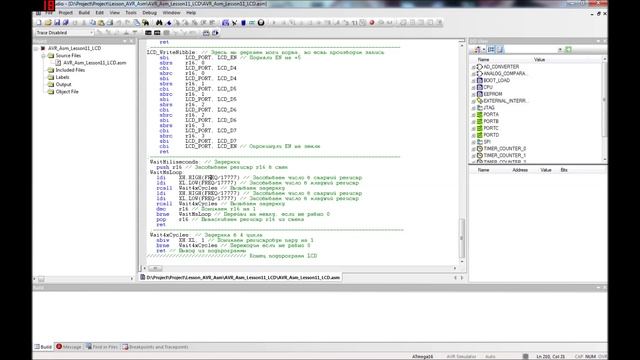Image resolution: width=640 pixels, height=360 pixels.
Task: Select TIMER_COUNTER_1 in the I/O view
Action: [x=505, y=156]
